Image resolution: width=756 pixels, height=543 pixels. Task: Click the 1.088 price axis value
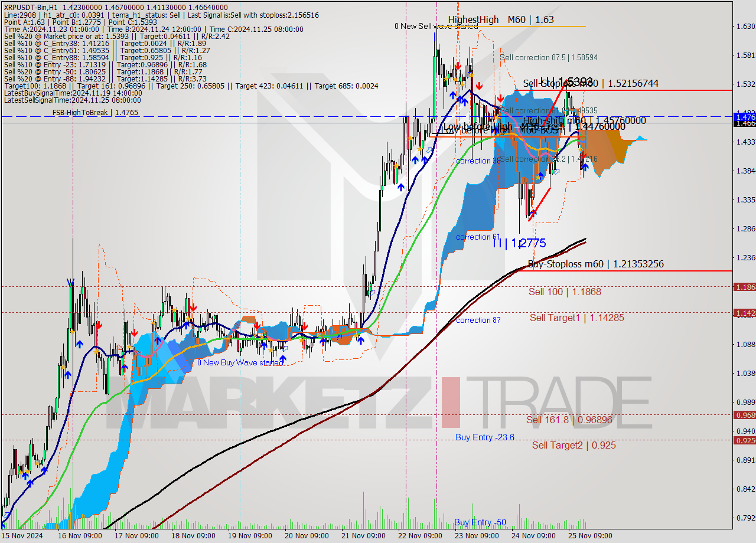[x=745, y=344]
